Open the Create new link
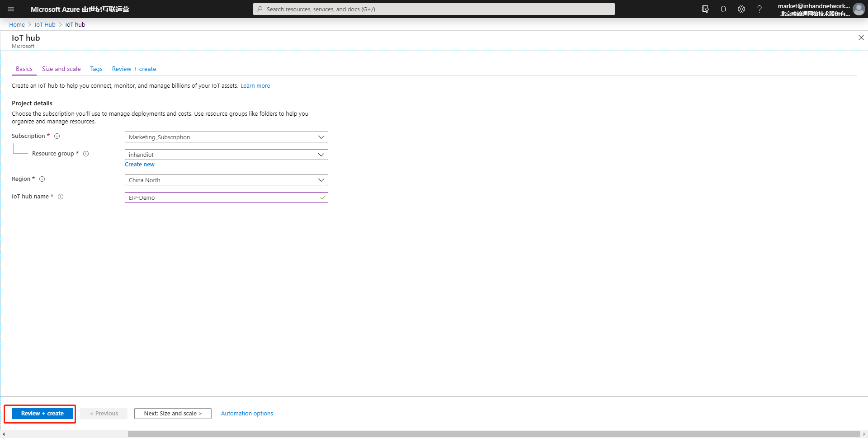Image resolution: width=868 pixels, height=438 pixels. [140, 165]
